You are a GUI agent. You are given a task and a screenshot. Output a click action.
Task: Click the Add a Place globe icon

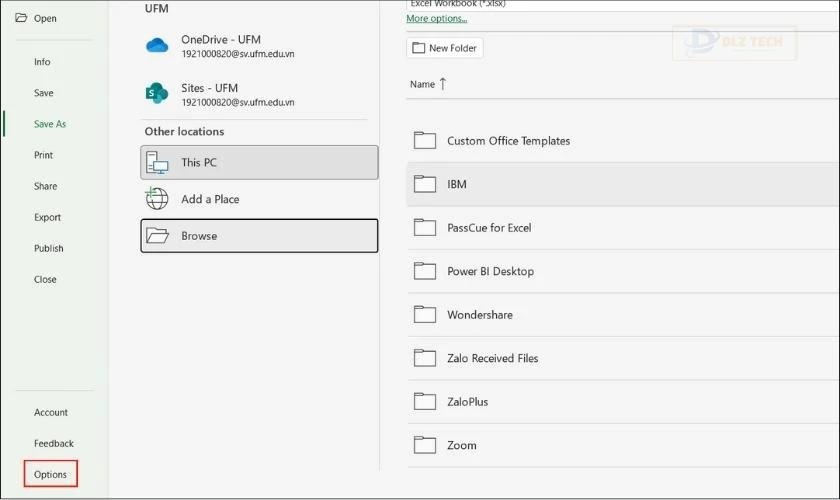coord(157,198)
